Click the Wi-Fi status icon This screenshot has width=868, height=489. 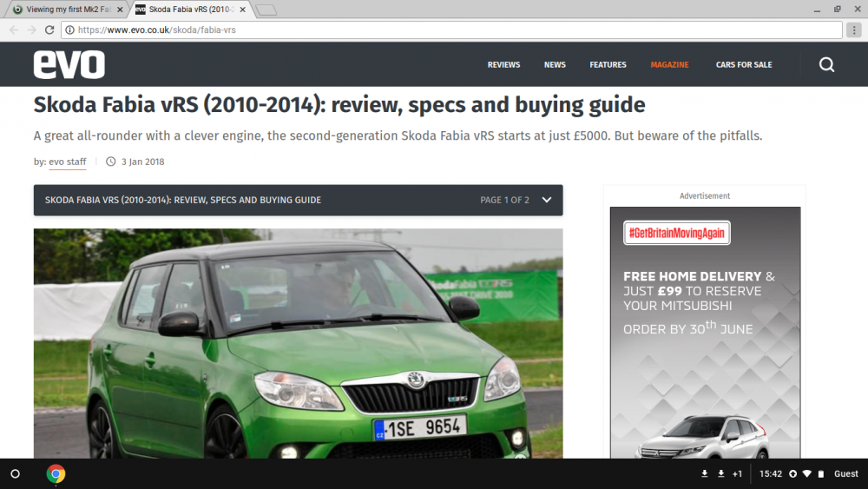[x=807, y=473]
